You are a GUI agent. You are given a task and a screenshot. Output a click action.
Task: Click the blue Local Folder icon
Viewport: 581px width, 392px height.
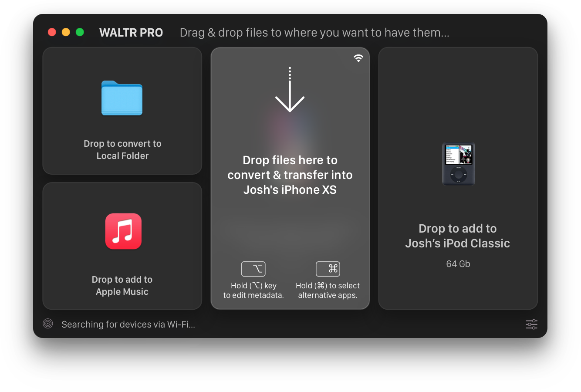coord(122,98)
